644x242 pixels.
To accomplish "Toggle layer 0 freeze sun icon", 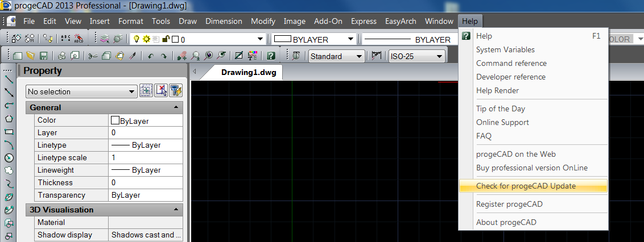I will pyautogui.click(x=146, y=39).
